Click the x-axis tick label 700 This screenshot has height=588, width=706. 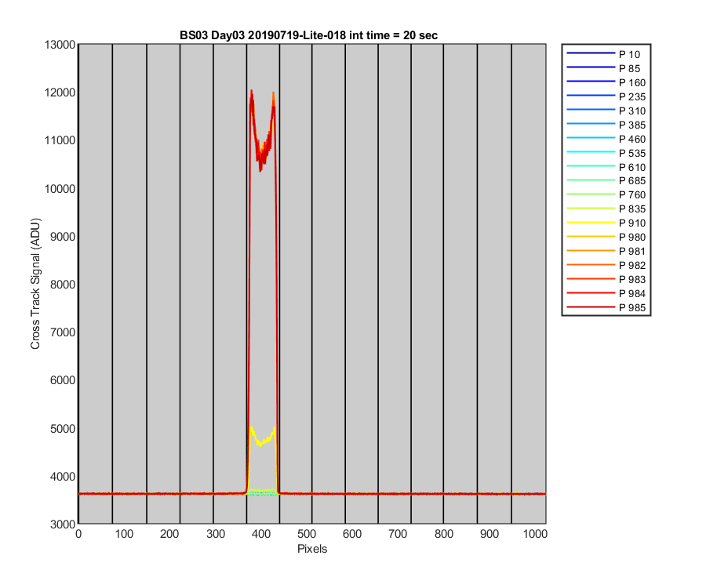pos(398,534)
